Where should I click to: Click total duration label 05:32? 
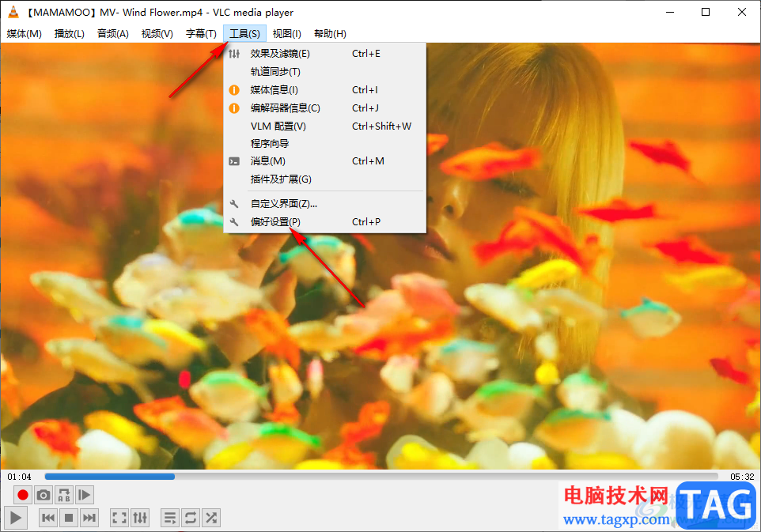pyautogui.click(x=742, y=477)
